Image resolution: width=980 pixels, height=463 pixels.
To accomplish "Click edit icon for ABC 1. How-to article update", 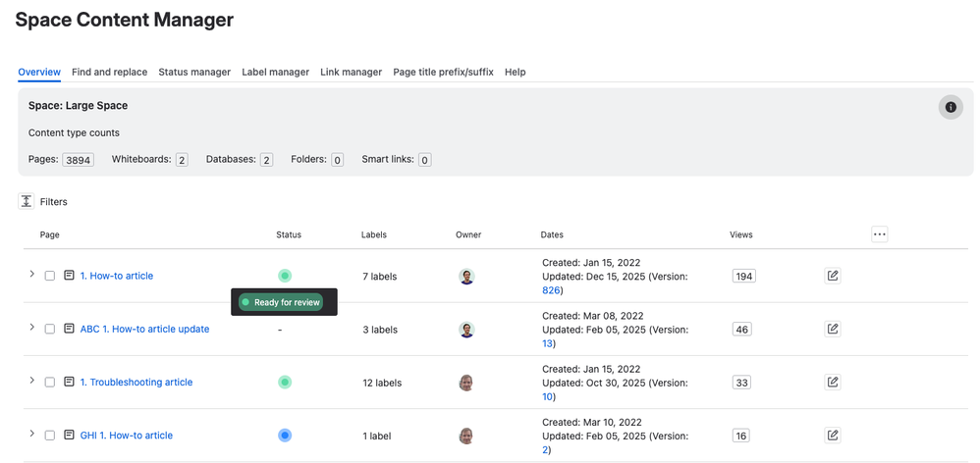I will [x=832, y=329].
